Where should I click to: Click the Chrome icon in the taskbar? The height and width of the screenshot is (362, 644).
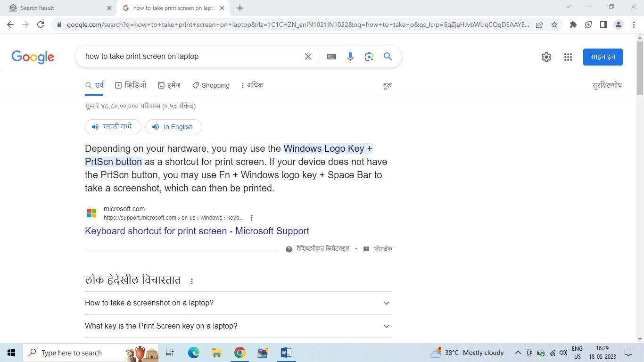tap(239, 353)
